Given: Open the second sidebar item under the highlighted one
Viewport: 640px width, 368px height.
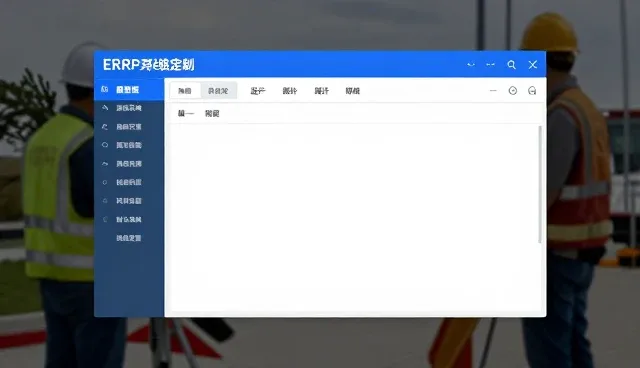Looking at the screenshot, I should click(129, 126).
